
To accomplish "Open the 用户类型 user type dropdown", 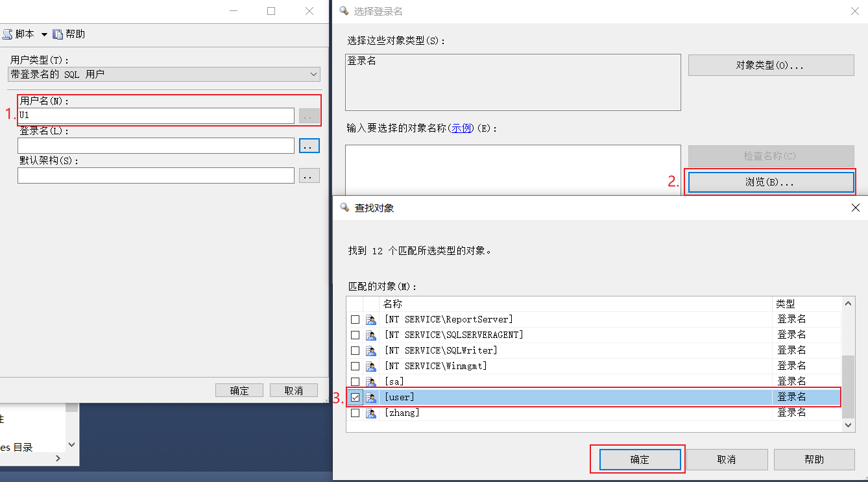I will point(164,75).
